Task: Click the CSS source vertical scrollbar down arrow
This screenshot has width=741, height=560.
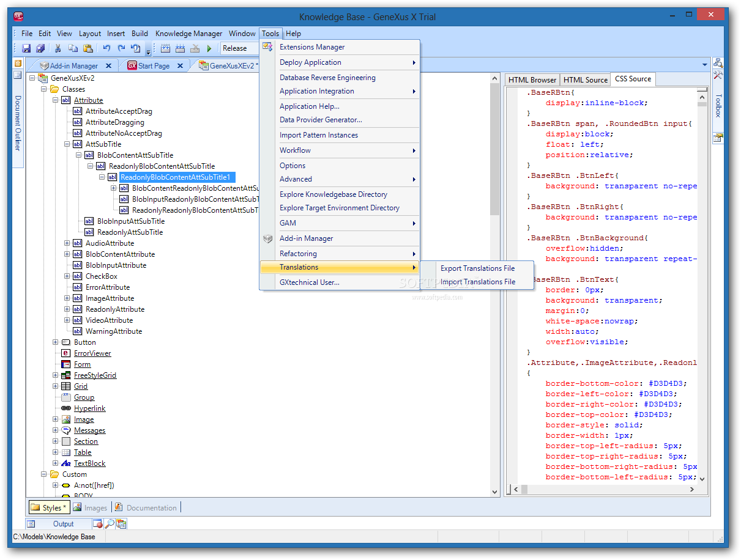Action: pos(702,479)
